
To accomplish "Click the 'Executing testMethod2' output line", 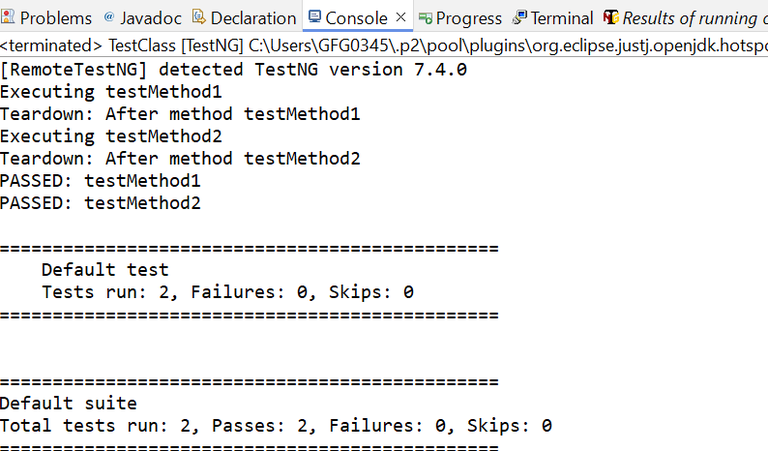I will [111, 136].
